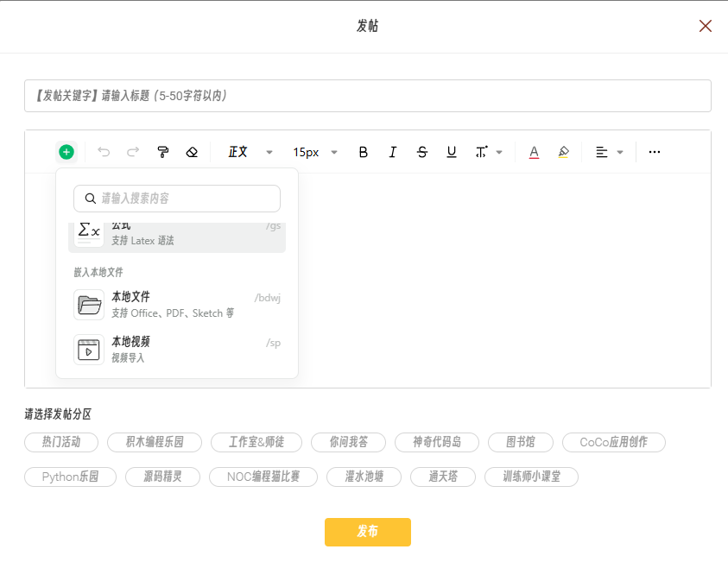Select the 热门活动 section tag
The image size is (728, 581).
[61, 442]
